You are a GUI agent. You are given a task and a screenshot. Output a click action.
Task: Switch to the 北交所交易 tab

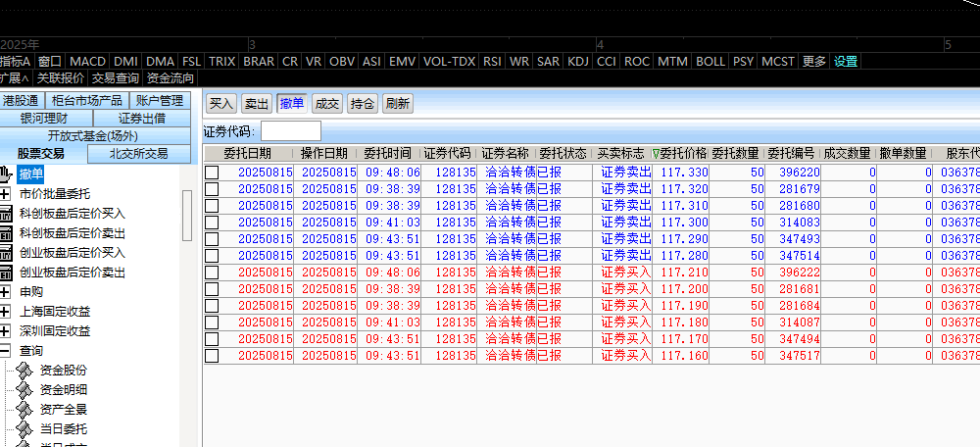pyautogui.click(x=138, y=153)
